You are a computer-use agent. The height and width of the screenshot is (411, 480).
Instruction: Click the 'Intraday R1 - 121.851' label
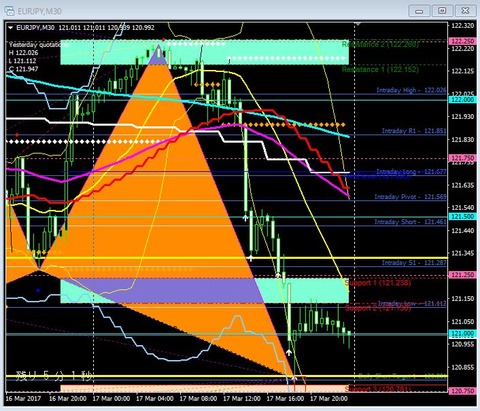point(414,131)
